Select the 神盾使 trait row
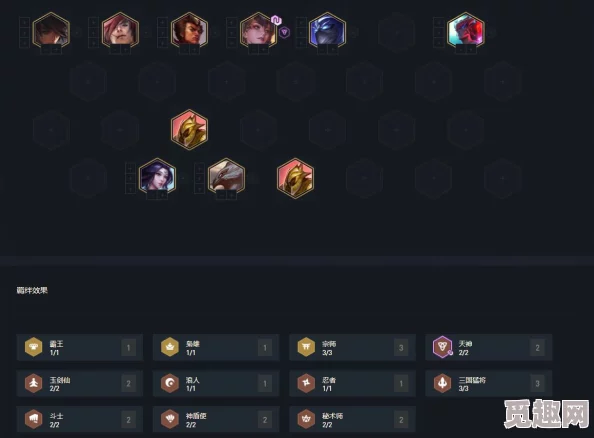Image resolution: width=594 pixels, height=438 pixels. pos(216,419)
